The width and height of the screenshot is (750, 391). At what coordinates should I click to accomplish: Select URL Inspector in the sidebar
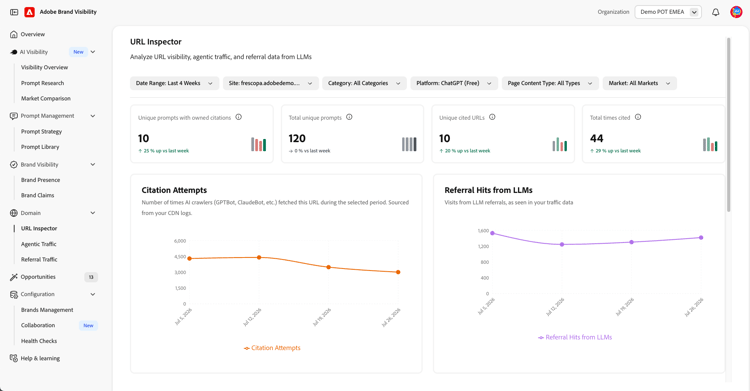39,229
